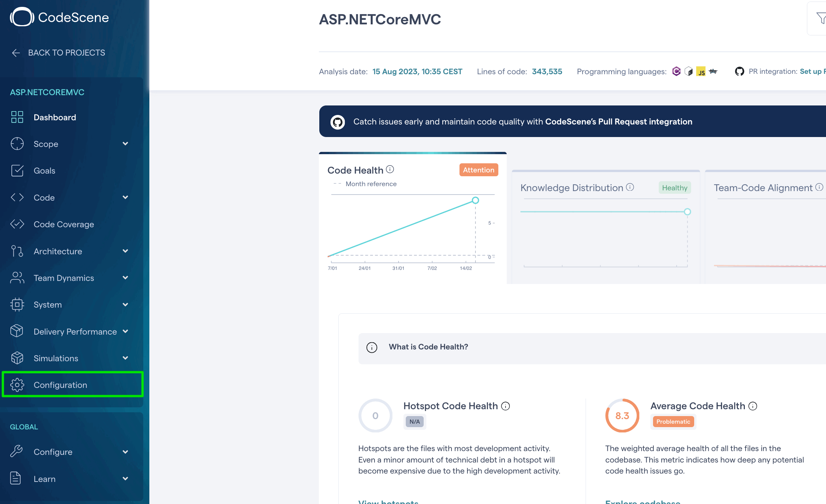Open the Dashboard menu item
Screen dimensions: 826x504
(x=72, y=117)
